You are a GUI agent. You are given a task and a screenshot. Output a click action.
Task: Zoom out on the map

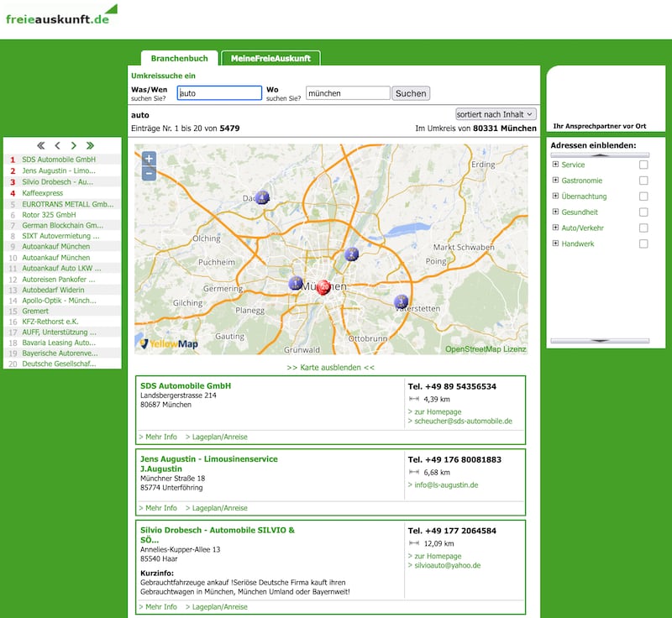point(149,174)
